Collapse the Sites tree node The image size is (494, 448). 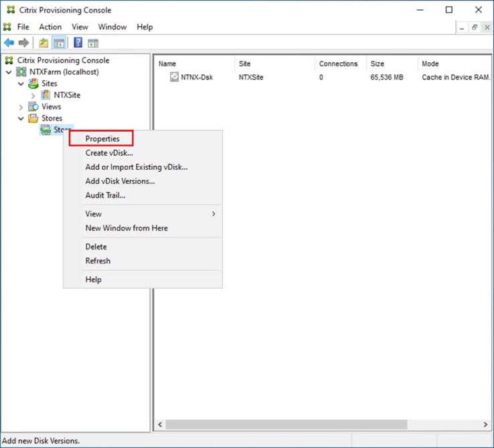pos(21,84)
